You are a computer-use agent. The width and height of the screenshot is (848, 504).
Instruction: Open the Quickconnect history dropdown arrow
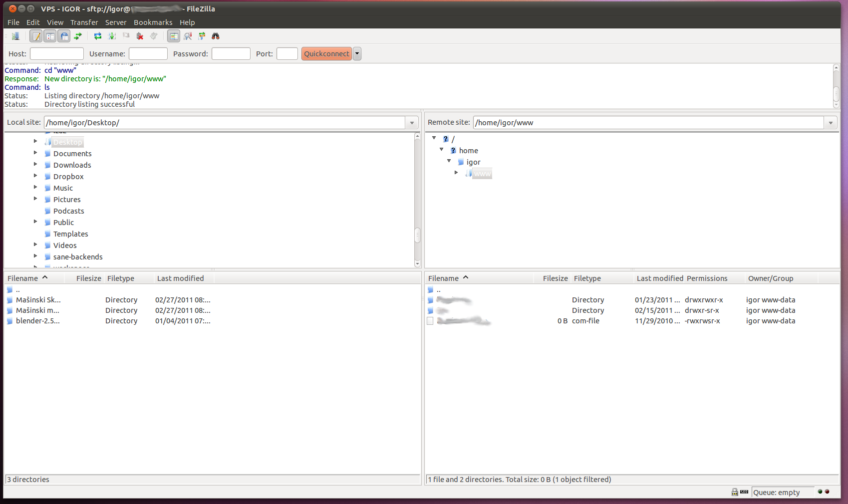pyautogui.click(x=357, y=54)
